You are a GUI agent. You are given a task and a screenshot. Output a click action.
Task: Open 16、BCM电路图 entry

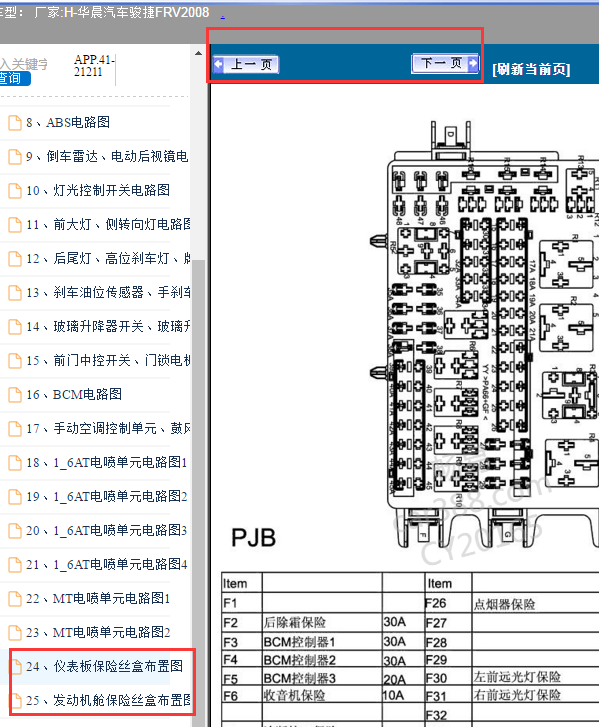(74, 394)
